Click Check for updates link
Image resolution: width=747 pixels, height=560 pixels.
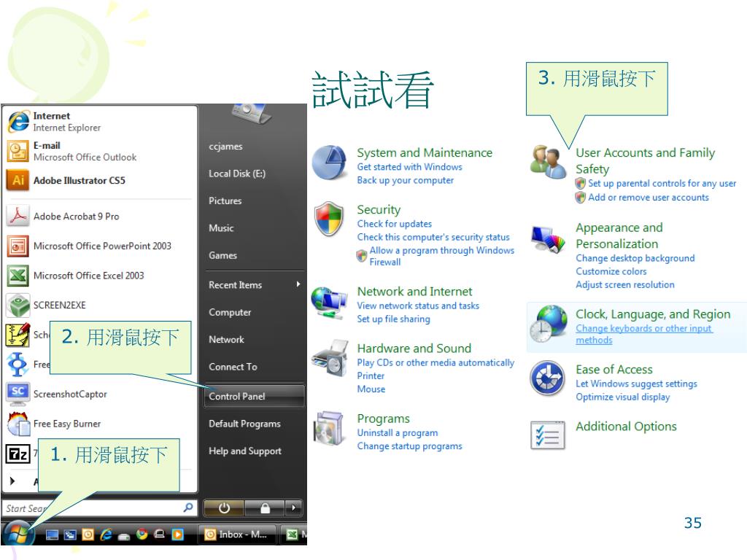click(395, 224)
